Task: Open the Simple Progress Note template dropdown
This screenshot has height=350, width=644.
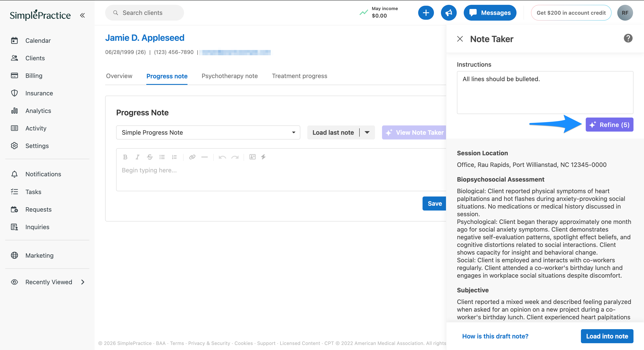Action: click(208, 132)
